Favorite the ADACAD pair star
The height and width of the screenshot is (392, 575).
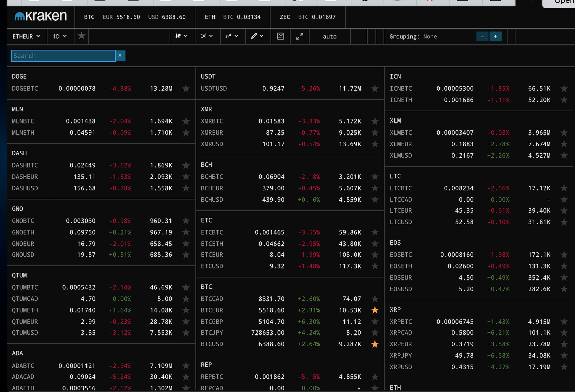(186, 377)
